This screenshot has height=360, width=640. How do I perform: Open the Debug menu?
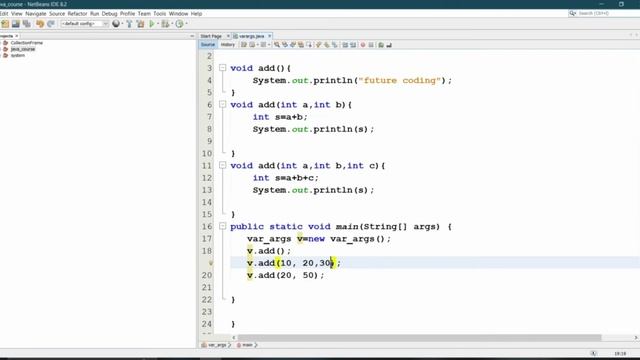point(109,13)
